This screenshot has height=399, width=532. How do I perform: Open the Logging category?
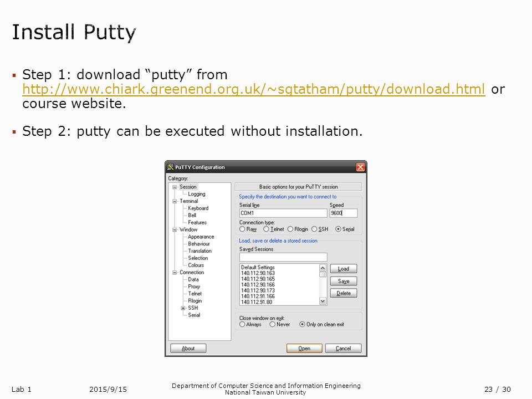click(x=196, y=194)
